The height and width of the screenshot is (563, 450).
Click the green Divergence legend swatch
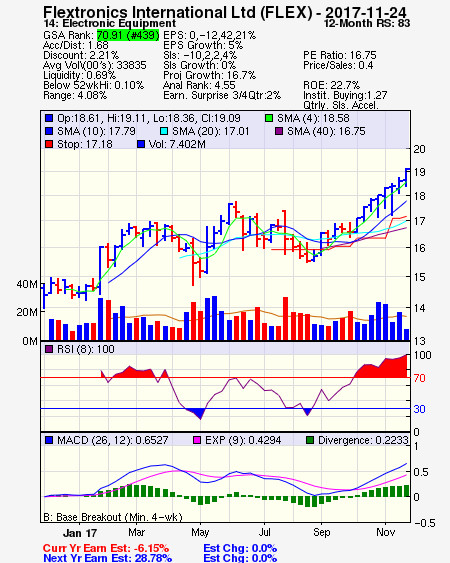[x=310, y=440]
